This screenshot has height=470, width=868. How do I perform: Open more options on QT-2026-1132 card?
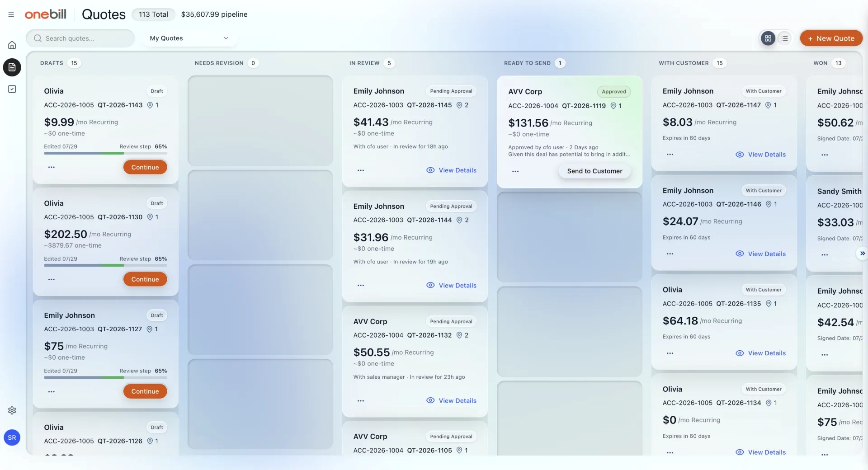(x=361, y=401)
